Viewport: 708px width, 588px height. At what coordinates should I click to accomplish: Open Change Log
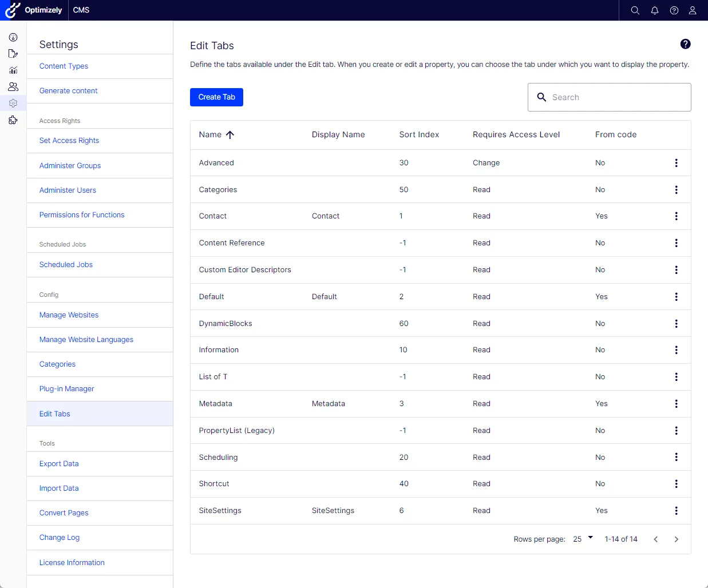(60, 538)
